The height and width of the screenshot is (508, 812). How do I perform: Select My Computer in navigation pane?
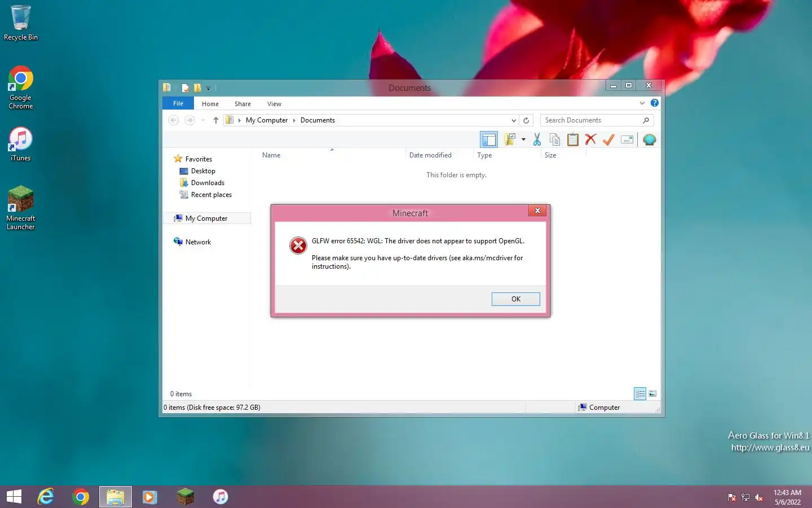tap(207, 218)
